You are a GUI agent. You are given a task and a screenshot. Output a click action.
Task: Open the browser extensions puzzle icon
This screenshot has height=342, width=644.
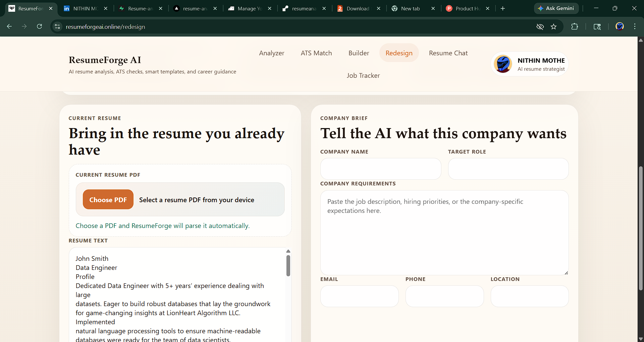point(575,26)
